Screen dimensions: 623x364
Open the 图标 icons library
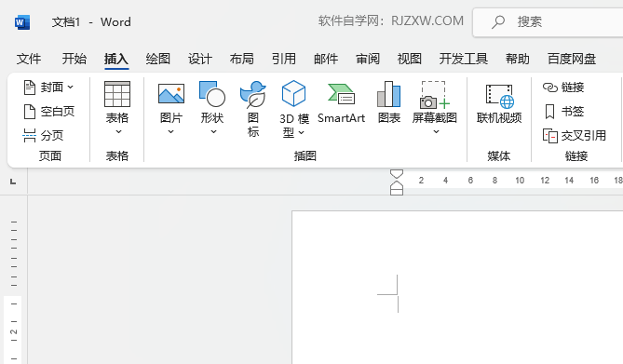point(253,94)
